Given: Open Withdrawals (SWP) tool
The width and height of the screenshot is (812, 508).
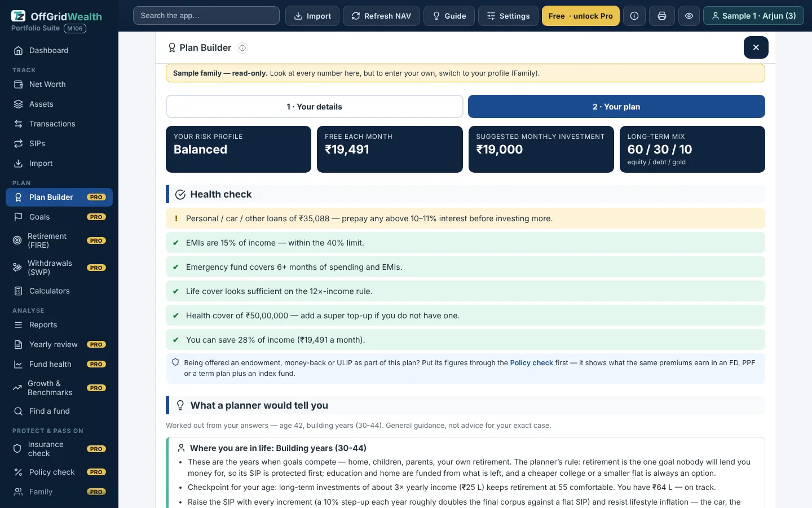Looking at the screenshot, I should pos(59,268).
